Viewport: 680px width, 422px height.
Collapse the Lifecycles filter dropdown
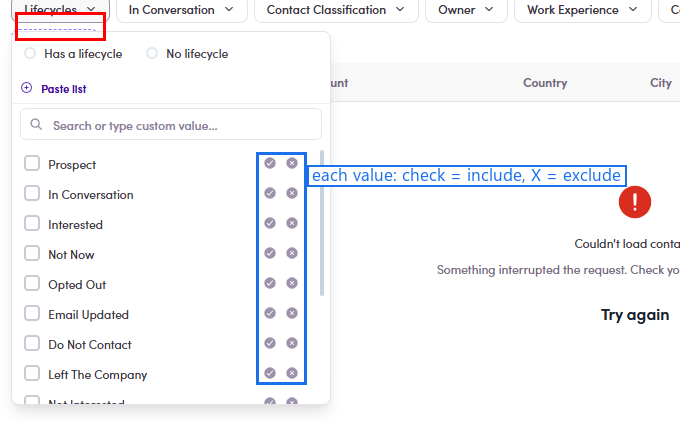(60, 10)
